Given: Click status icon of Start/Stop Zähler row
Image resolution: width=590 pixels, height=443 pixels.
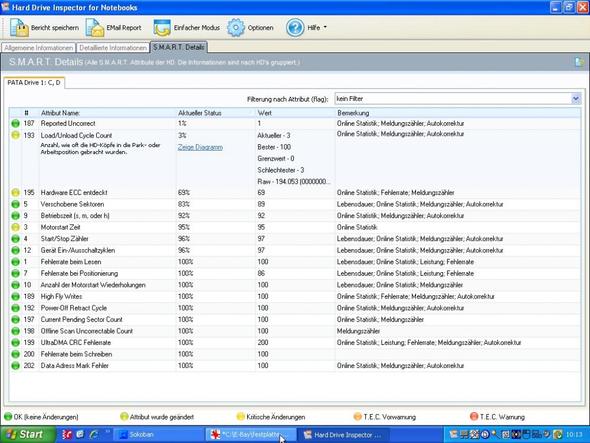Looking at the screenshot, I should click(15, 239).
